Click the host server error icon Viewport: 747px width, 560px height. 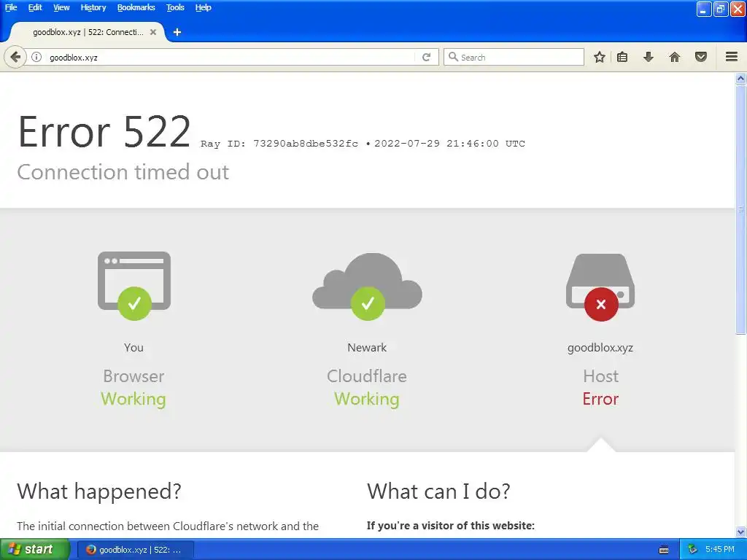tap(600, 287)
